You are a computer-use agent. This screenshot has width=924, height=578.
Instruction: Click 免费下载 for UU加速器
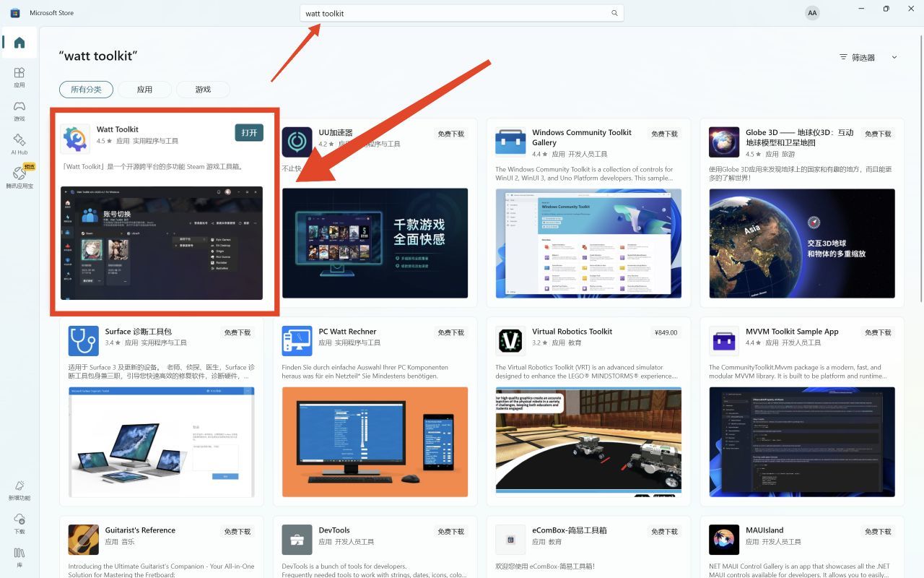(x=450, y=134)
